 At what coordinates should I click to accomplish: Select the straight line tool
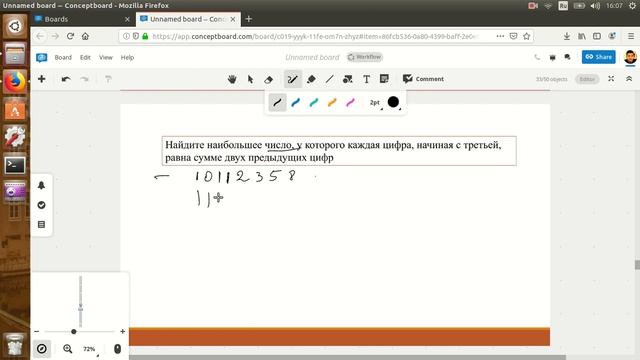click(329, 79)
